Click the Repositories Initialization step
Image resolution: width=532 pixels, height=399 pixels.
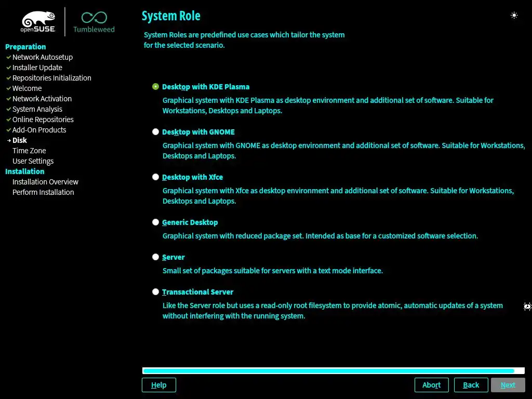[x=51, y=78]
